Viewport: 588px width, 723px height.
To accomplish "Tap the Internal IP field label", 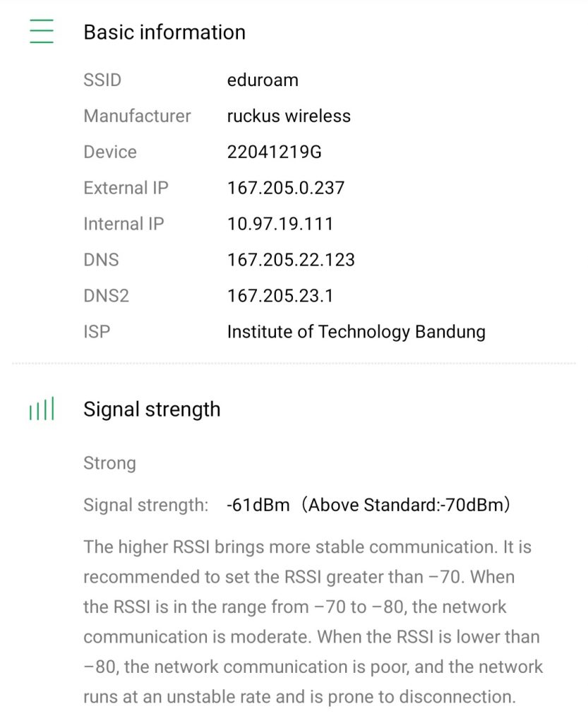I will point(124,224).
